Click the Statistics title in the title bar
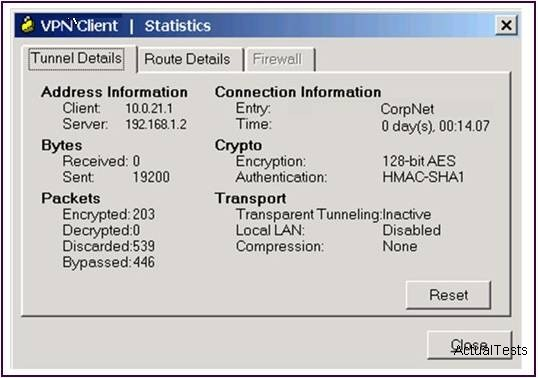This screenshot has width=538, height=378. point(177,26)
